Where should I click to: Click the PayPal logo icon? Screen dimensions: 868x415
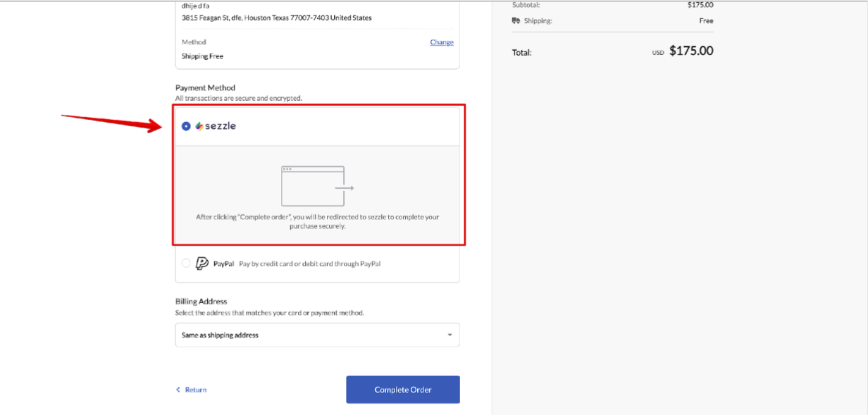pyautogui.click(x=201, y=262)
